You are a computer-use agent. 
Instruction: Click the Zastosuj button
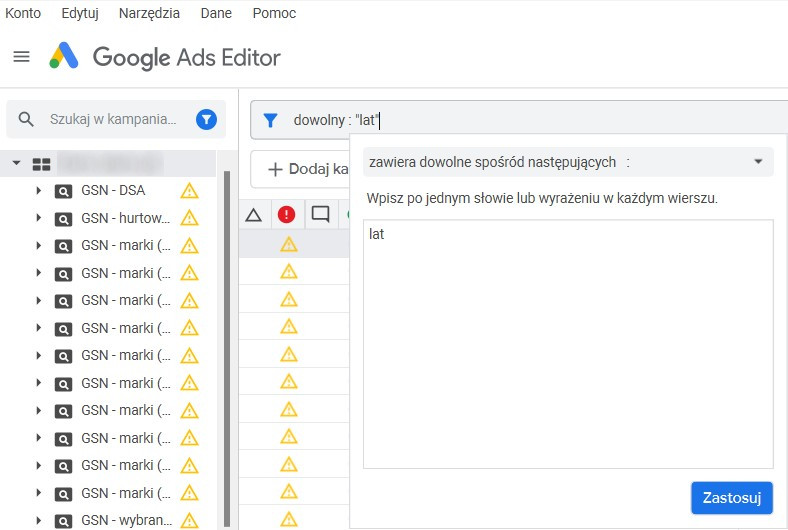coord(732,498)
